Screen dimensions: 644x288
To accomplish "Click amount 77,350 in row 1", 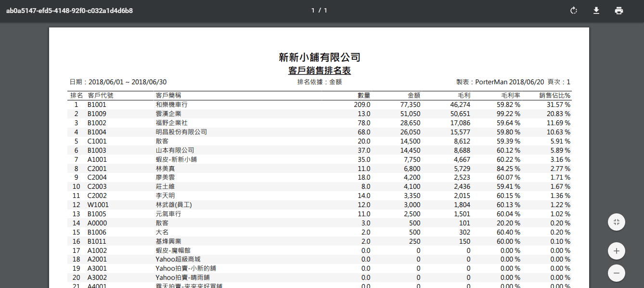I will (x=410, y=105).
